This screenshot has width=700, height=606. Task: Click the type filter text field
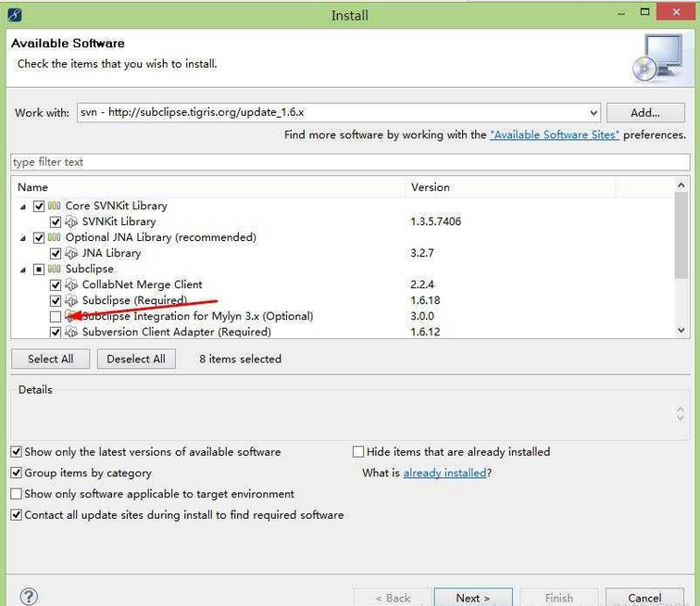tap(350, 162)
